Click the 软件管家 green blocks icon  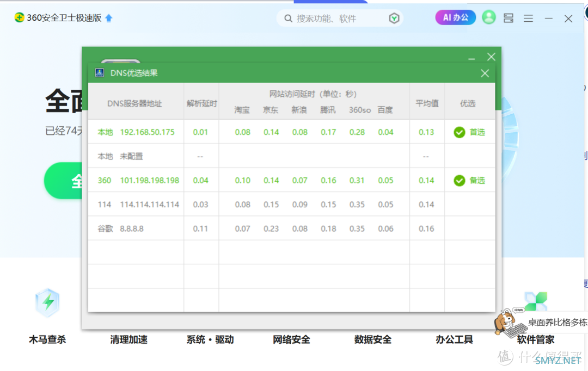point(536,301)
